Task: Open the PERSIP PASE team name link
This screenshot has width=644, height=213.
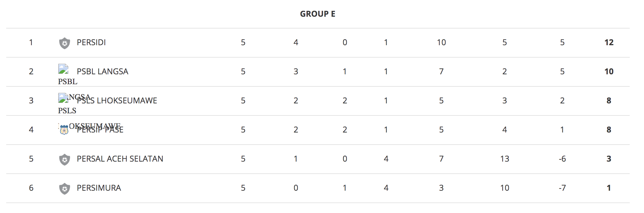Action: (x=100, y=130)
